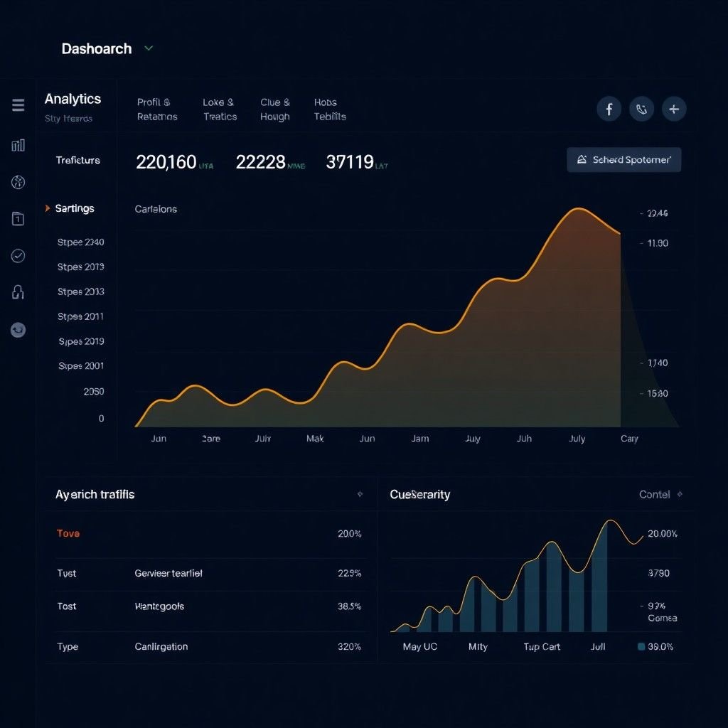Select the checkmark circle icon in sidebar
The image size is (728, 728).
click(x=18, y=256)
